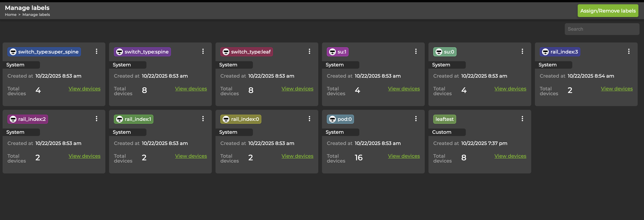Expand kebab menu on rail_index:1 card

[203, 119]
